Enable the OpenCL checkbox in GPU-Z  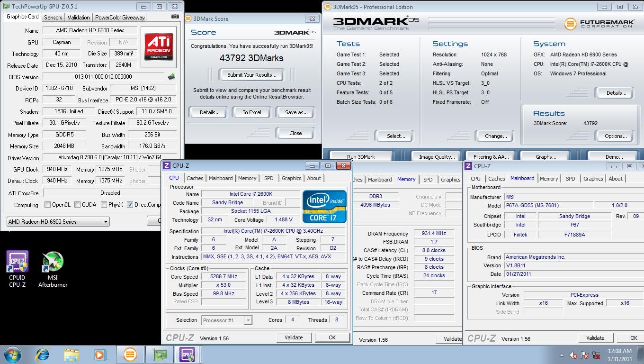47,205
